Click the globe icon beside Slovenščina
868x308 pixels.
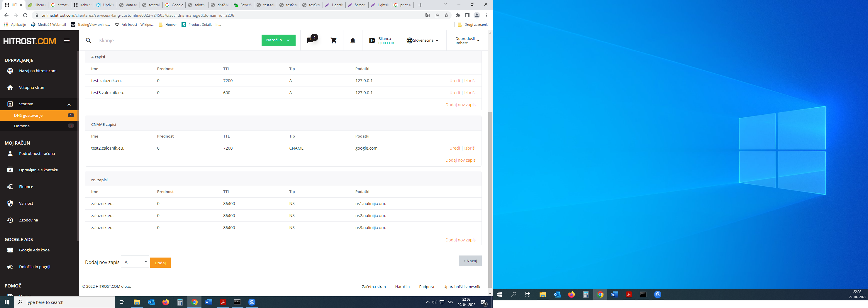pos(409,40)
